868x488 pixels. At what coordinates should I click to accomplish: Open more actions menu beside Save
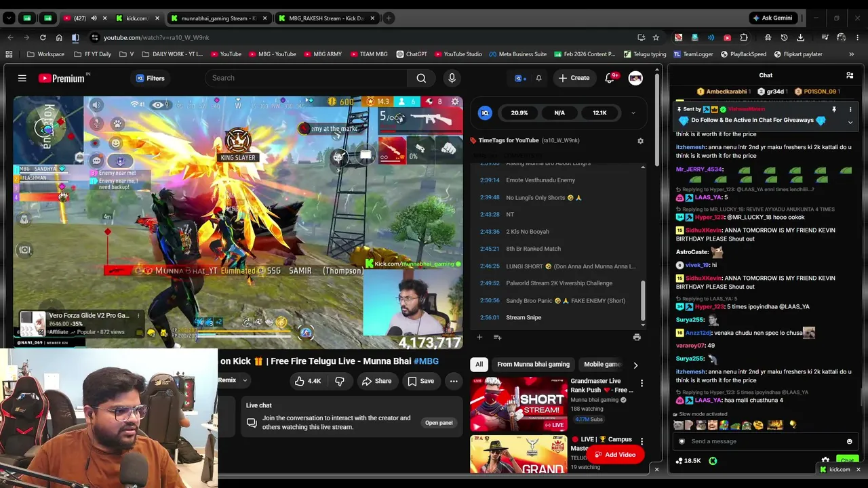[454, 382]
